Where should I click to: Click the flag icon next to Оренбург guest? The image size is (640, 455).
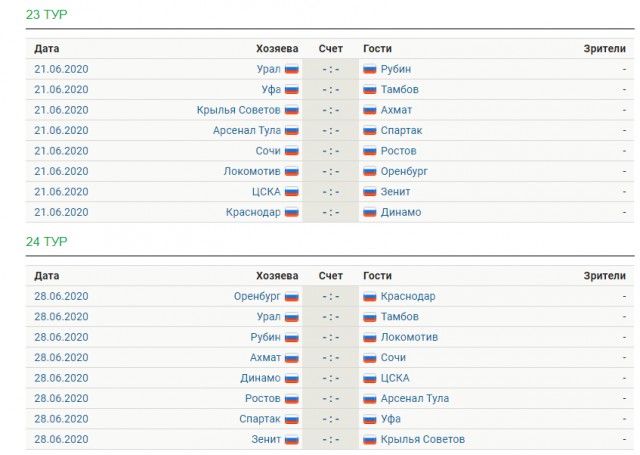pos(370,171)
